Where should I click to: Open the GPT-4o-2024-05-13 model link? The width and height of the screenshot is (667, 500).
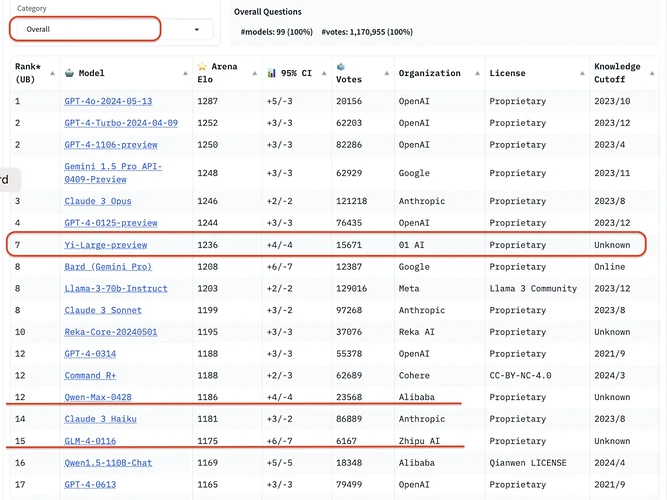pyautogui.click(x=108, y=101)
